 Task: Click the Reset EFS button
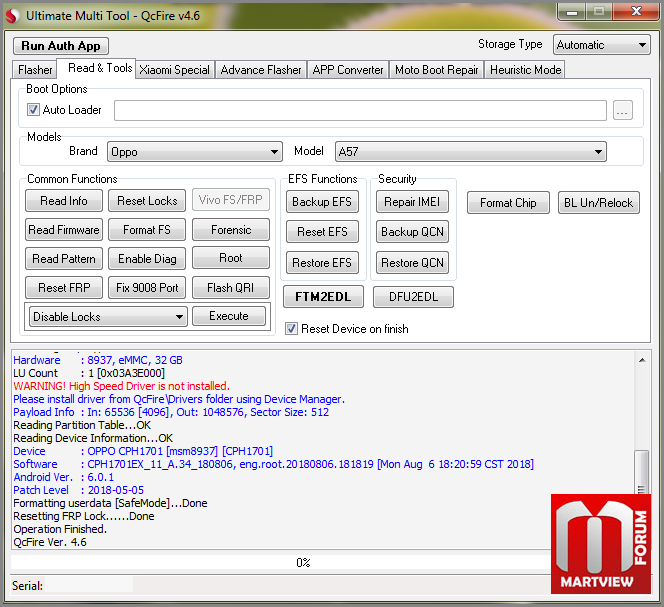(x=322, y=232)
